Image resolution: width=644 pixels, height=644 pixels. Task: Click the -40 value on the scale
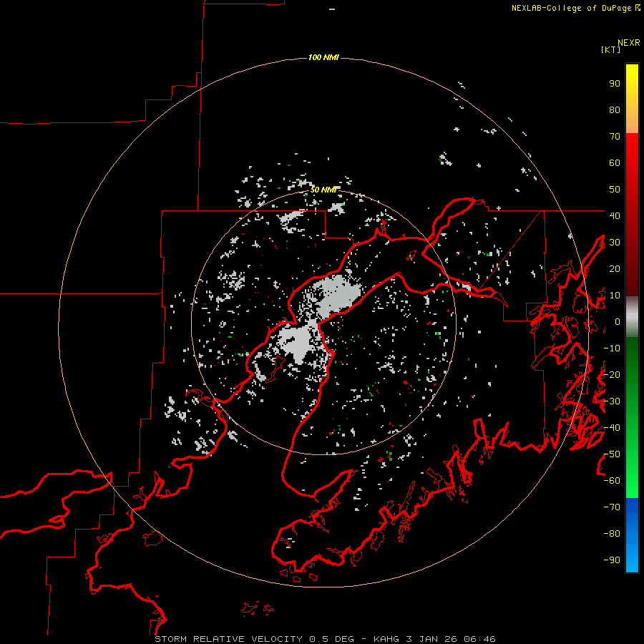(612, 428)
